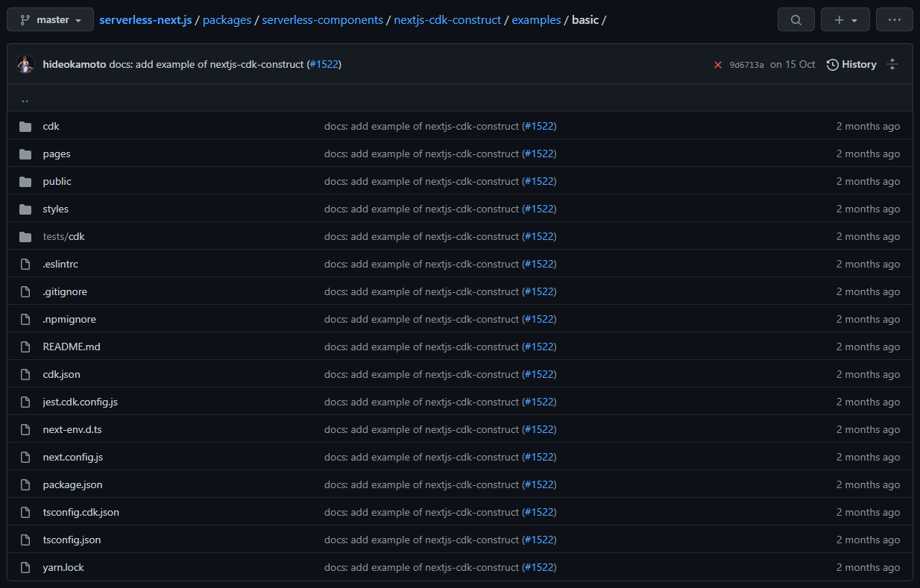Go to the serverless-components breadcrumb
Screen dimensions: 920x588
pos(323,20)
